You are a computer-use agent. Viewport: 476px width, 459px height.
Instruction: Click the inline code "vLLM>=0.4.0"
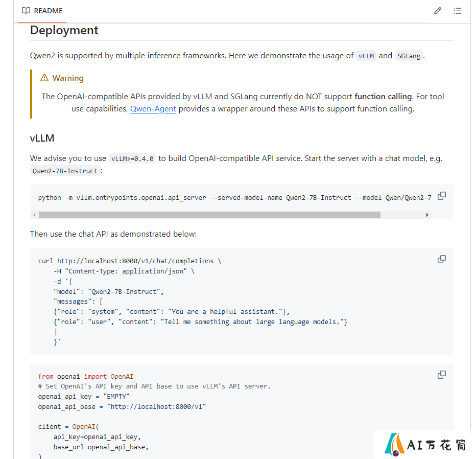pos(132,158)
